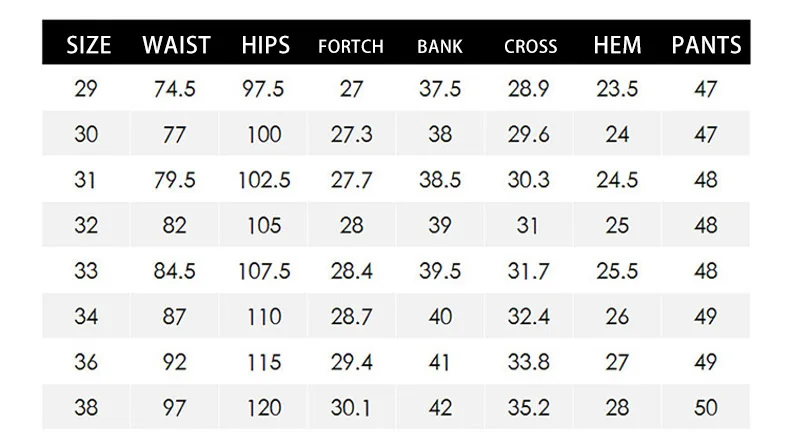Select the HIPS column header
790x436 pixels.
click(x=265, y=45)
